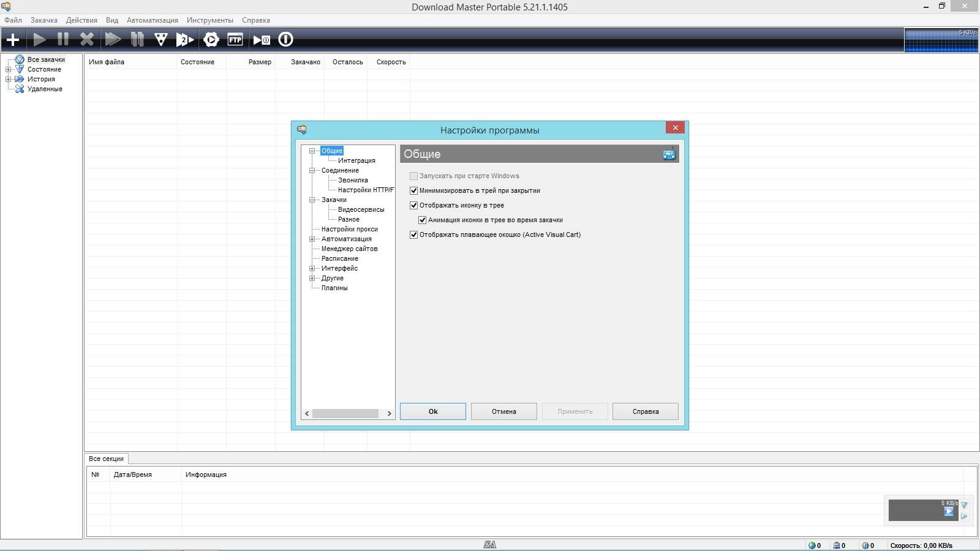Open the Автоматизация menu
Screen dimensions: 980x551
(153, 20)
